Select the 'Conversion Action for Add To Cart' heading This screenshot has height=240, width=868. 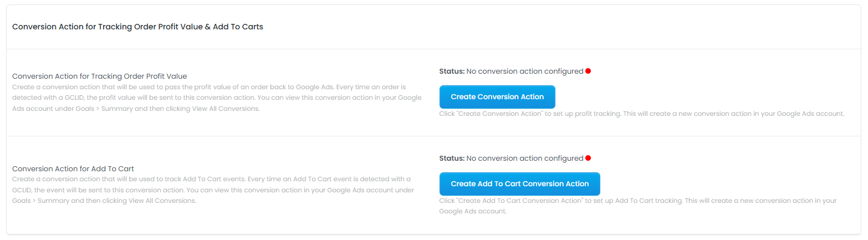tap(73, 168)
